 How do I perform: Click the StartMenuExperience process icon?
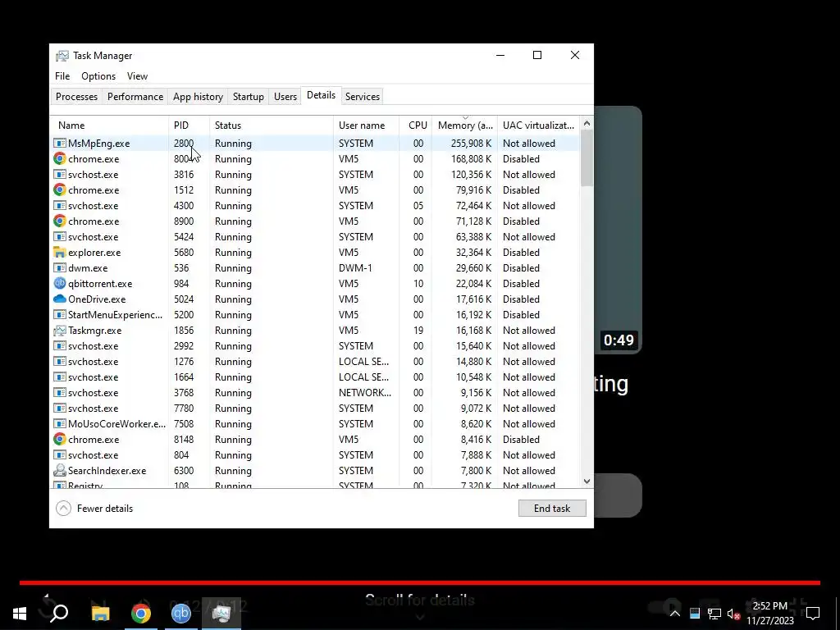point(59,314)
